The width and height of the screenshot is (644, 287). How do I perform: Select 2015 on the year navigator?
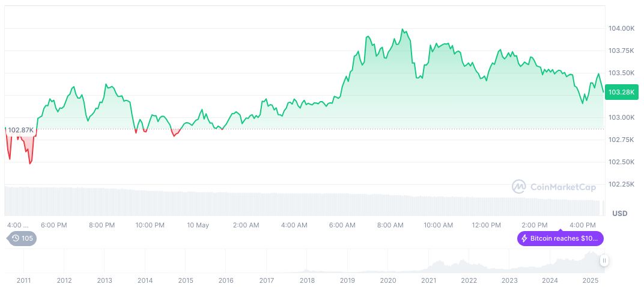(x=186, y=280)
